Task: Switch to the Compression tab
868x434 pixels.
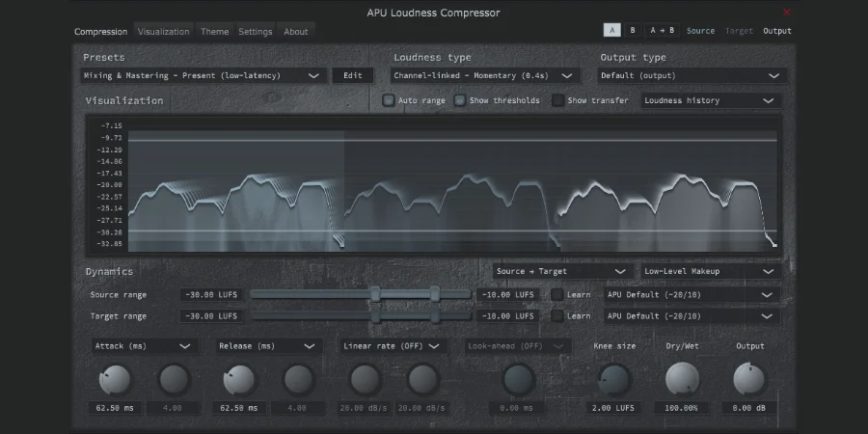Action: 100,32
